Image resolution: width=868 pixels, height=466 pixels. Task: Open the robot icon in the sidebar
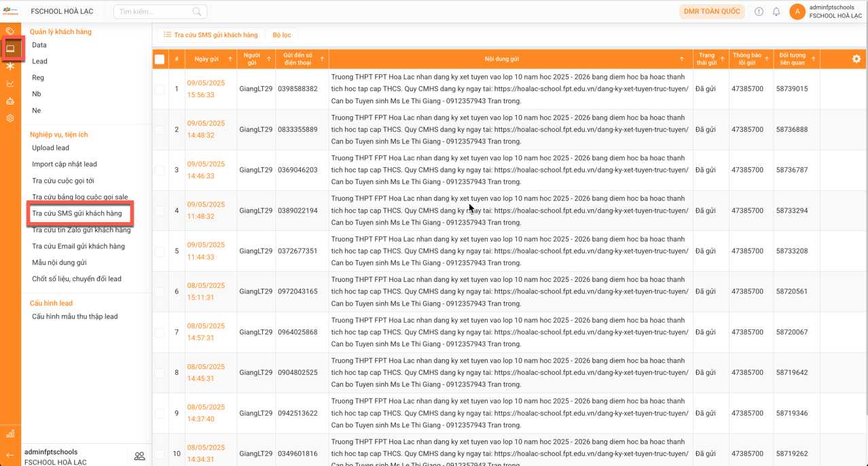pos(10,101)
